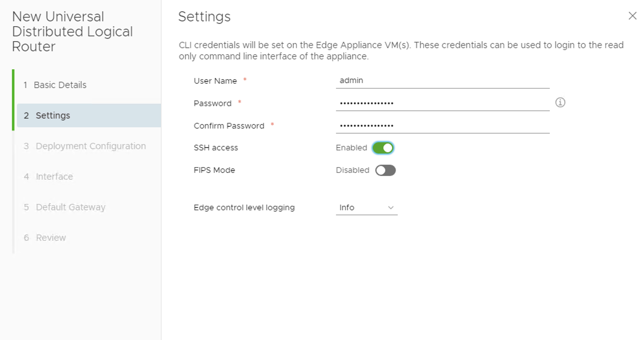The width and height of the screenshot is (644, 340).
Task: Open Edge control level logging dropdown
Action: (366, 208)
